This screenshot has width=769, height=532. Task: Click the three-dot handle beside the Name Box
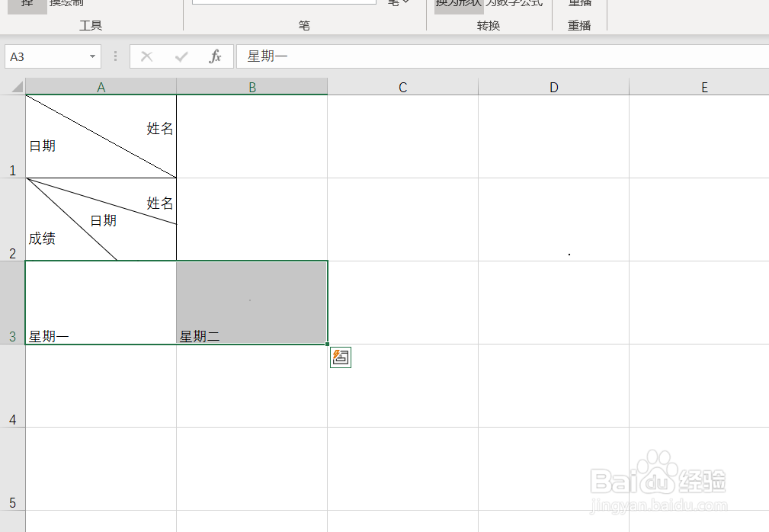click(x=115, y=56)
